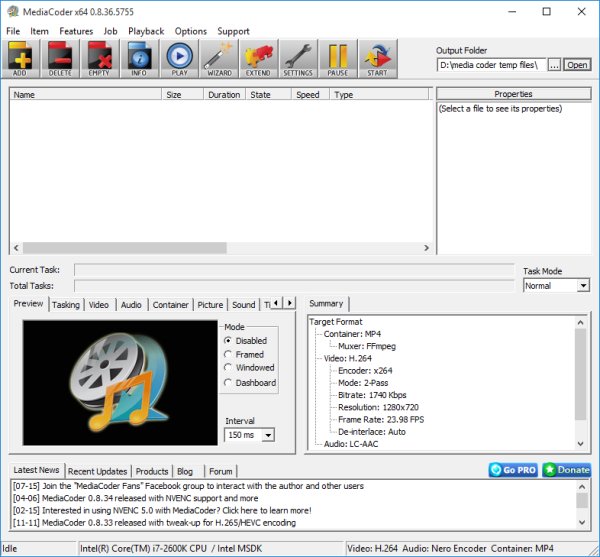600x557 pixels.
Task: Collapse the Container: MP4 tree node
Action: 352,334
